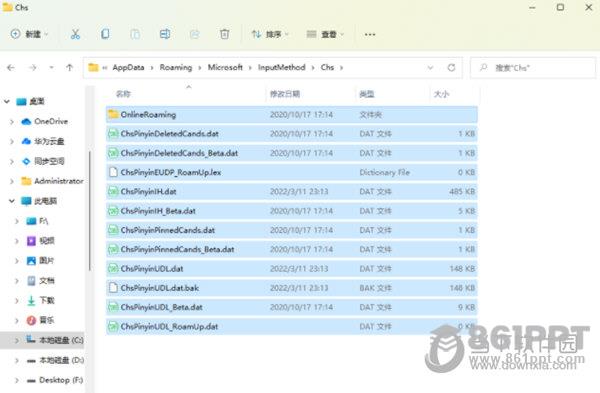Open recent locations dropdown arrow
Screen dimensions: 600x393
[51, 68]
